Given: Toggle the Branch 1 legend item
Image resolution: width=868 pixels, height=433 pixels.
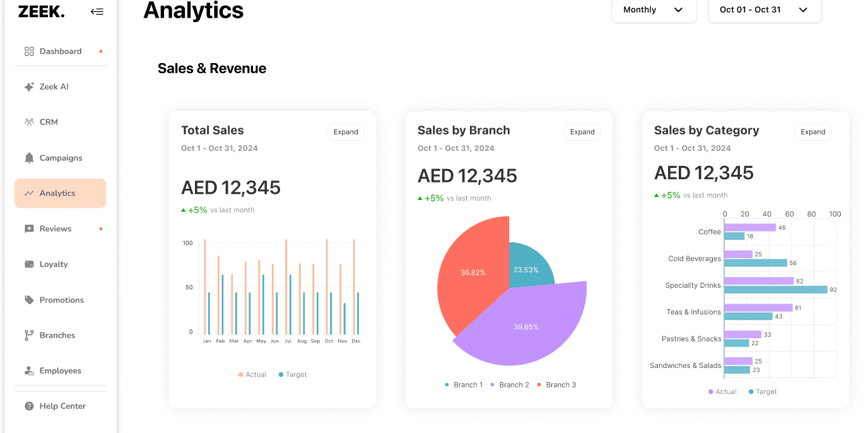Looking at the screenshot, I should coord(464,385).
